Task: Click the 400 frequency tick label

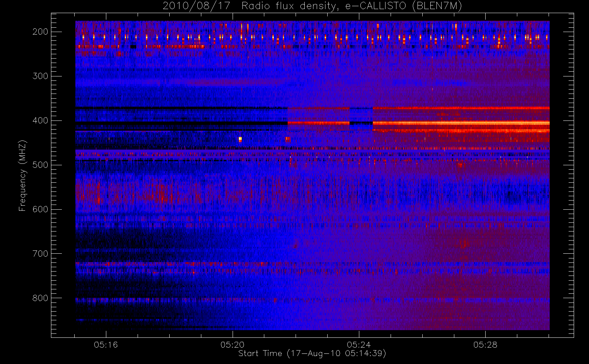Action: pyautogui.click(x=40, y=120)
